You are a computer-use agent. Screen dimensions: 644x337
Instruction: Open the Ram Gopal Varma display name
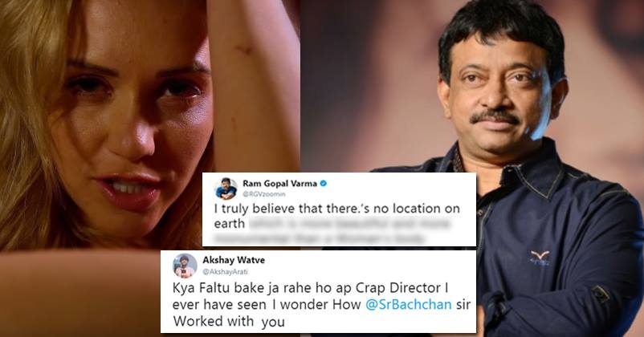[279, 183]
